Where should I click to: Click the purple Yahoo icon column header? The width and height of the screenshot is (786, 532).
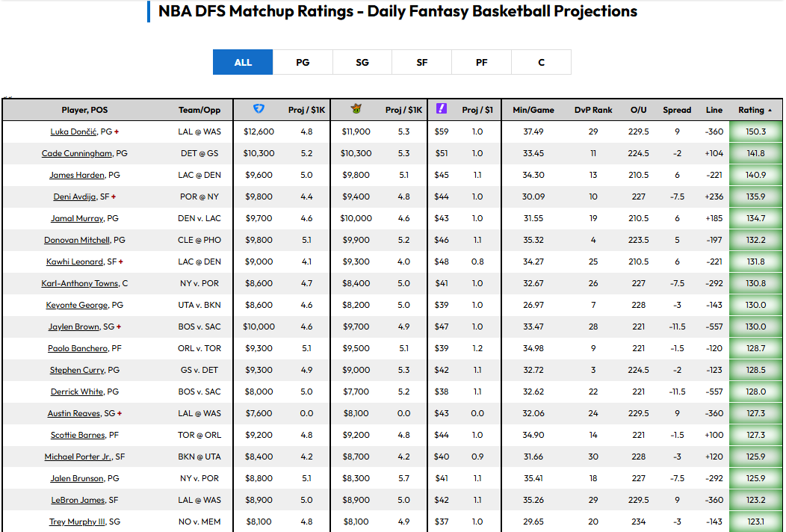pyautogui.click(x=442, y=109)
